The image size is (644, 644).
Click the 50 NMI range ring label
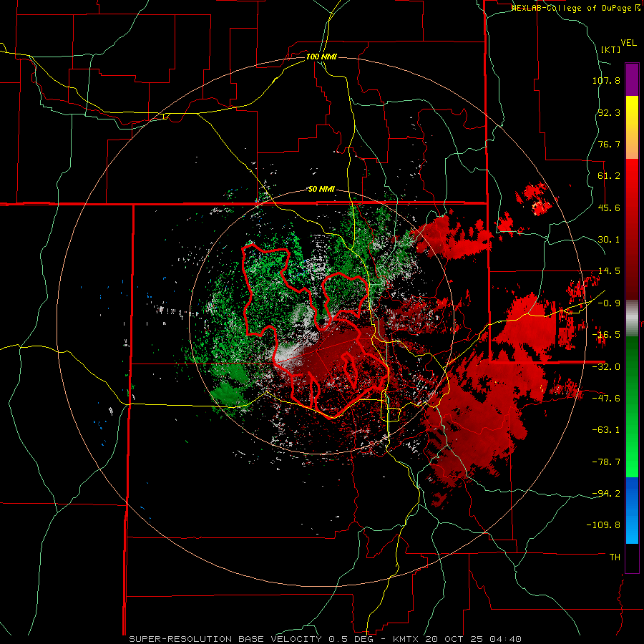point(321,190)
